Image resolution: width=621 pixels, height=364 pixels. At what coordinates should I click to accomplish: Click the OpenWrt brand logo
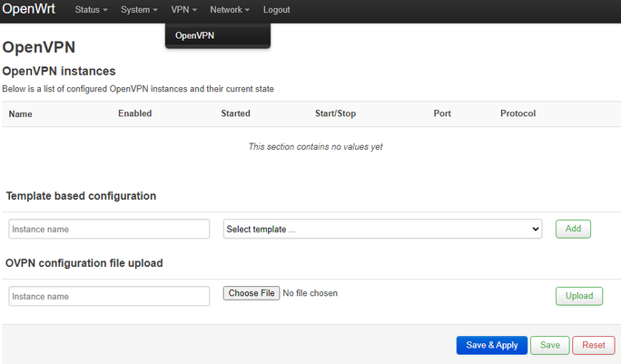click(x=28, y=9)
